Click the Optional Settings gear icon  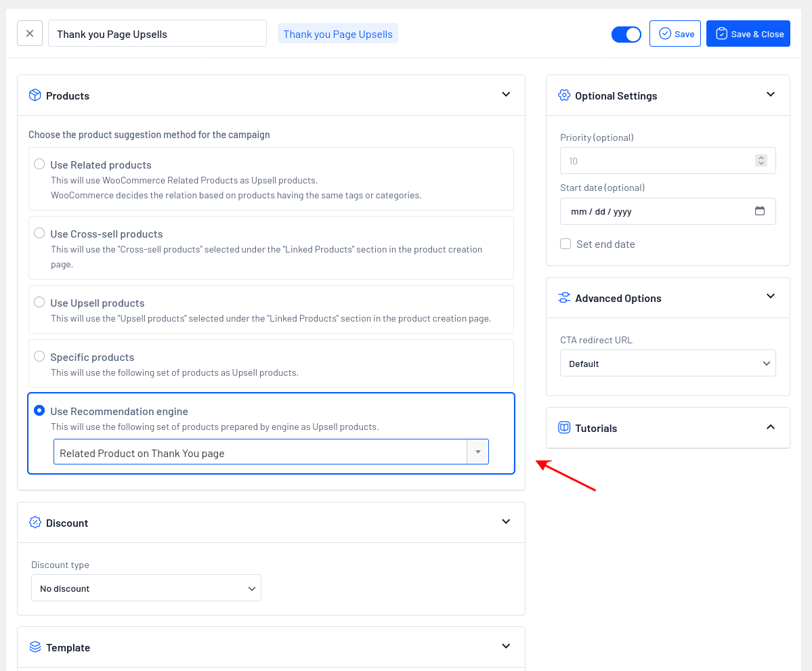(x=564, y=95)
